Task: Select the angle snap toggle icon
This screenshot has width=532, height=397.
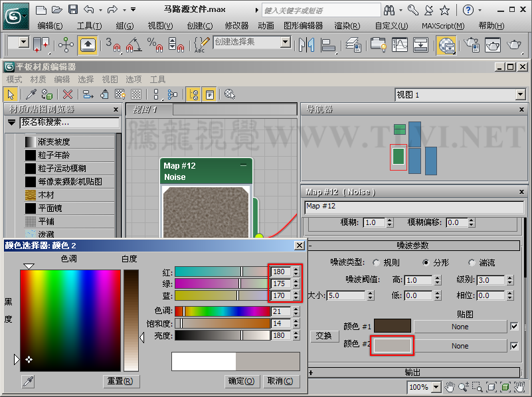Action: click(x=133, y=44)
